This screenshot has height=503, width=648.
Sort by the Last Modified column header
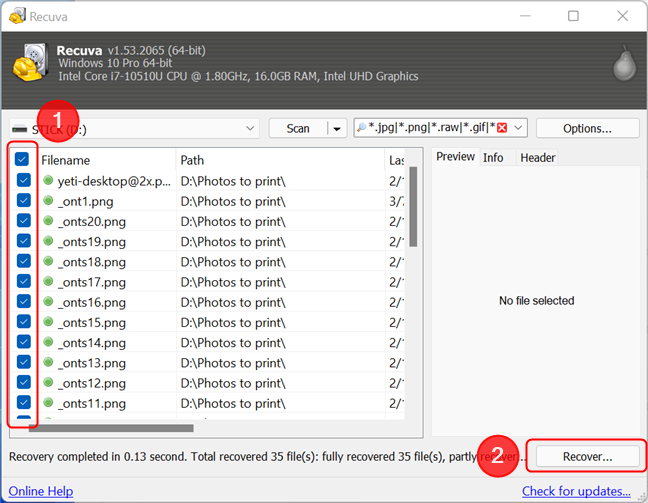[395, 160]
